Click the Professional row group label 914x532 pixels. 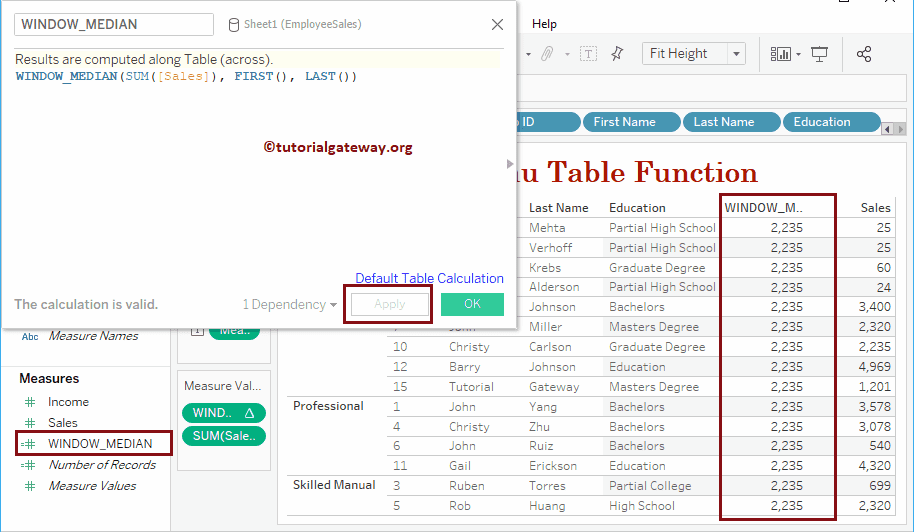pos(328,406)
